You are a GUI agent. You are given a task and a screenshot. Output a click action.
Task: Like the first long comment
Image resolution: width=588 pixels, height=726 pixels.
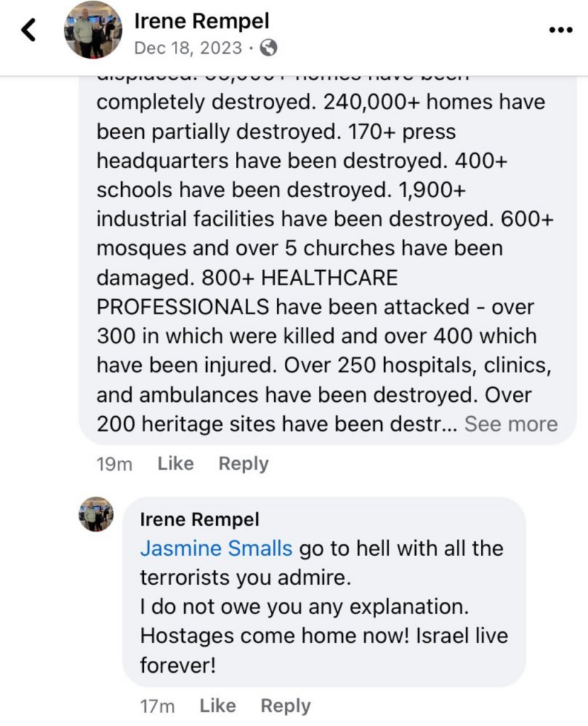click(175, 464)
